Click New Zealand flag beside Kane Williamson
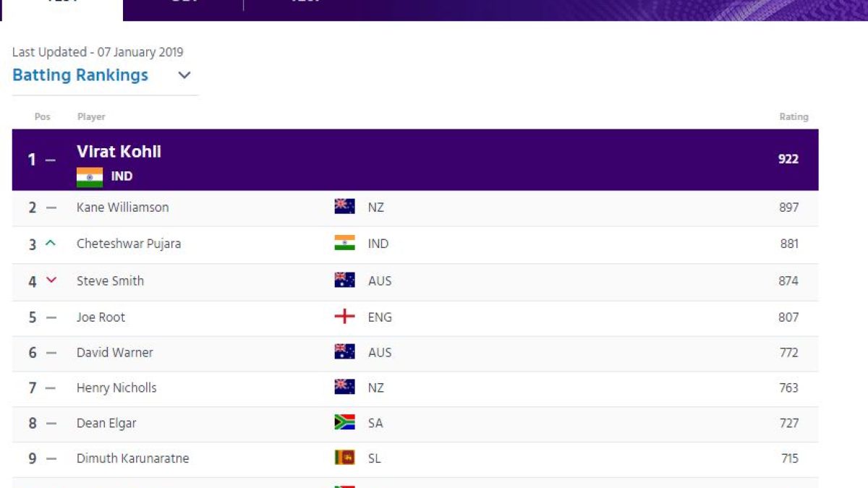 344,207
